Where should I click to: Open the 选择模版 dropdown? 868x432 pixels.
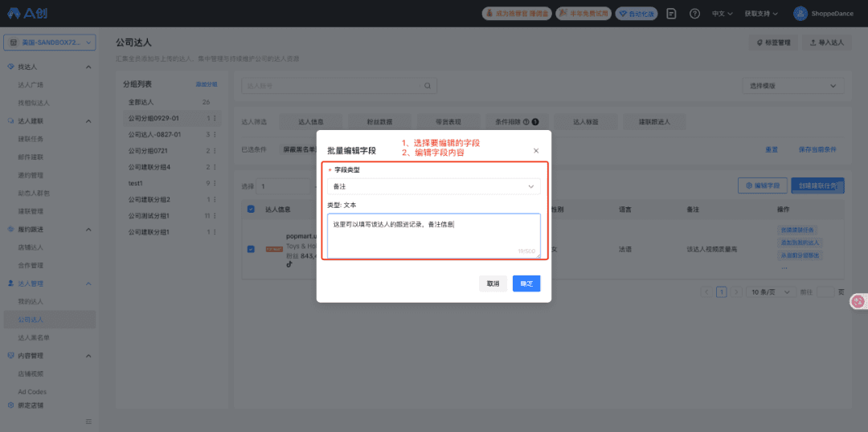pos(792,86)
